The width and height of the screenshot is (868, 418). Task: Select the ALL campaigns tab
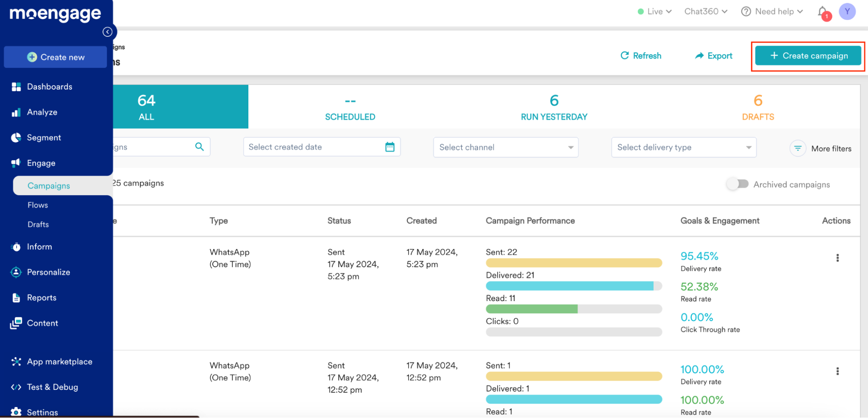181,106
